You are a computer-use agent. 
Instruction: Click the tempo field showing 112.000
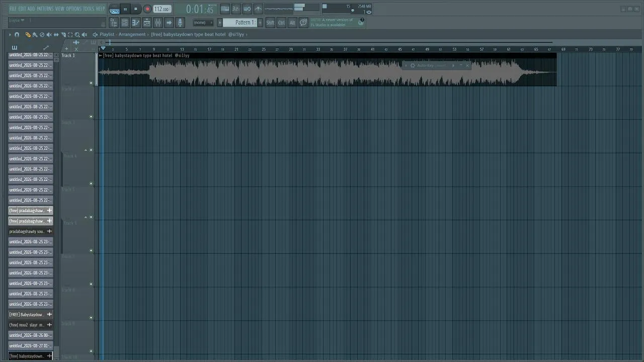coord(162,9)
